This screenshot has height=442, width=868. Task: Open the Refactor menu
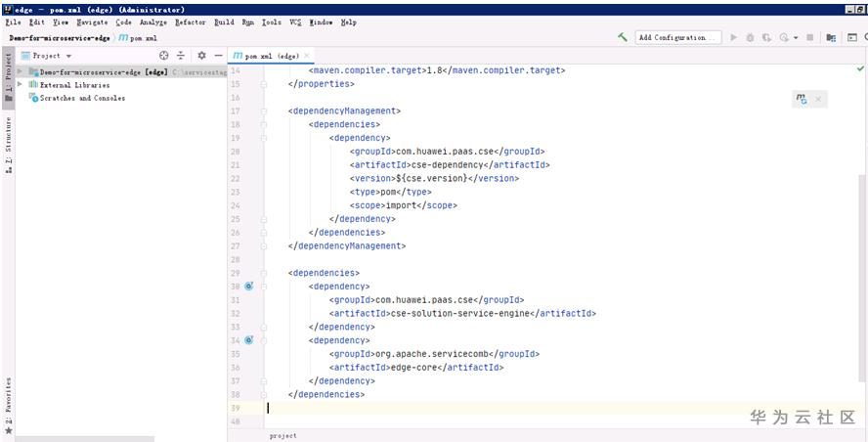coord(191,22)
